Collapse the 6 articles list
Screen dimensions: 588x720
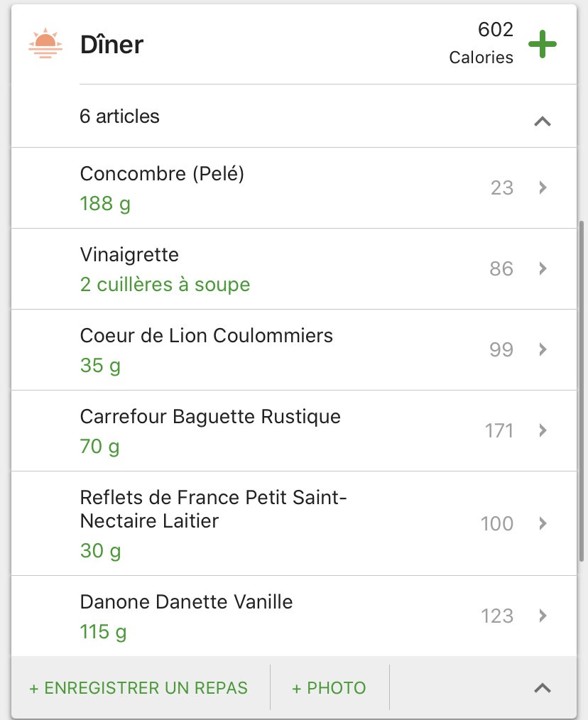coord(542,121)
